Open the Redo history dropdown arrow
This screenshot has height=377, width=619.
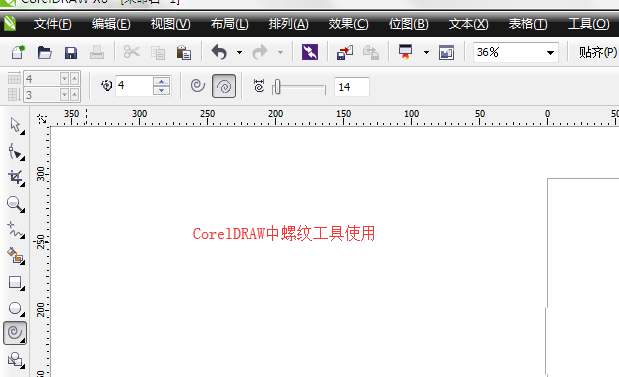[x=280, y=53]
